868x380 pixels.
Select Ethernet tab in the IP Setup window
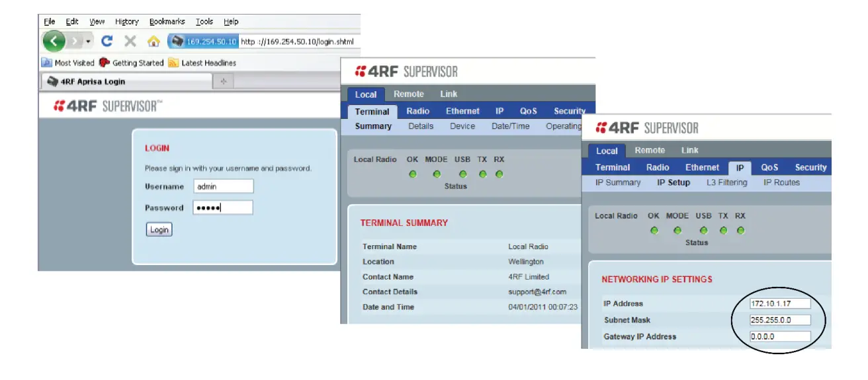703,167
